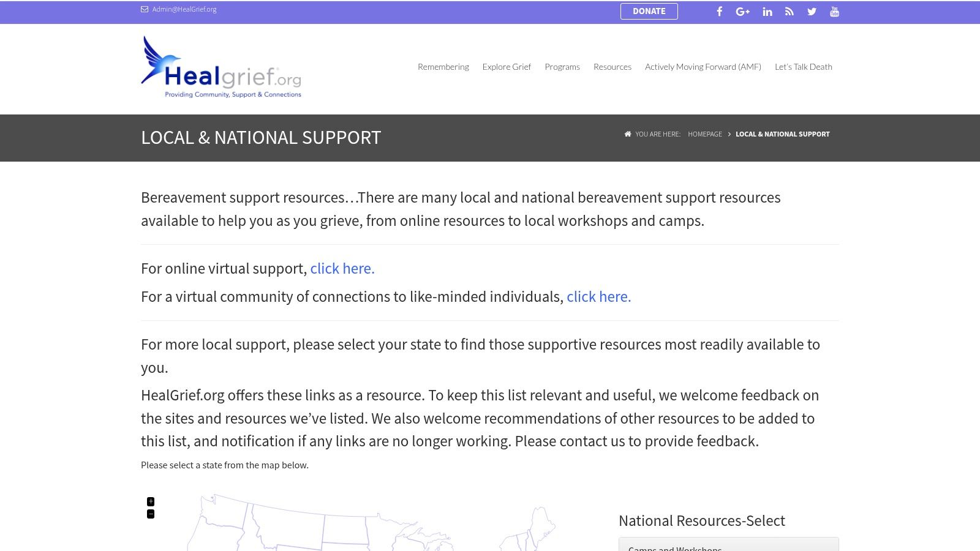
Task: Follow the online virtual support click here link
Action: click(341, 268)
